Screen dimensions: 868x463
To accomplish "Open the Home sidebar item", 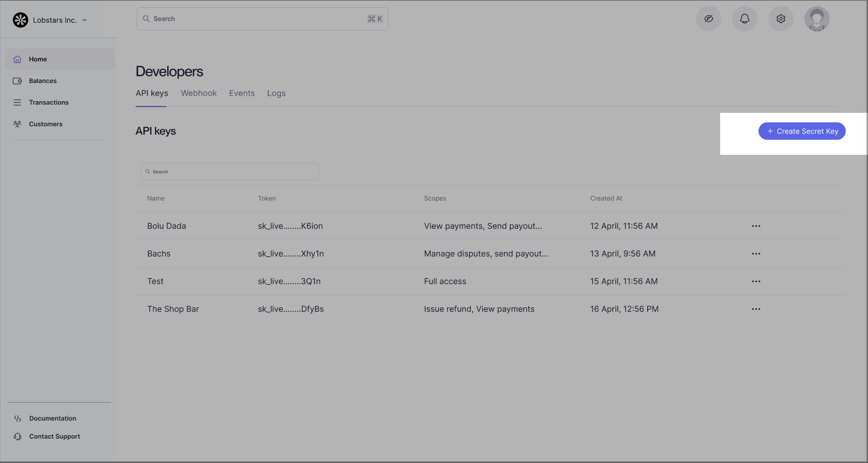I will 60,59.
